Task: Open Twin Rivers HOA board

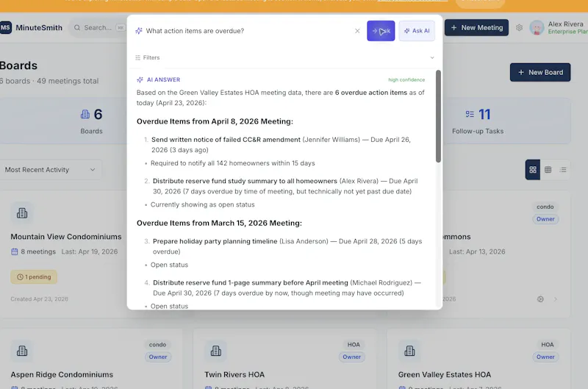Action: [x=234, y=374]
